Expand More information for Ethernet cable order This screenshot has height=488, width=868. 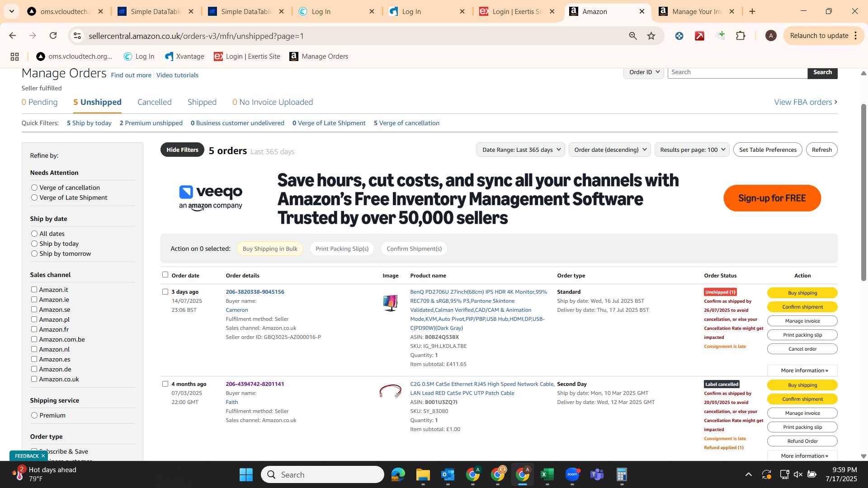(x=802, y=455)
